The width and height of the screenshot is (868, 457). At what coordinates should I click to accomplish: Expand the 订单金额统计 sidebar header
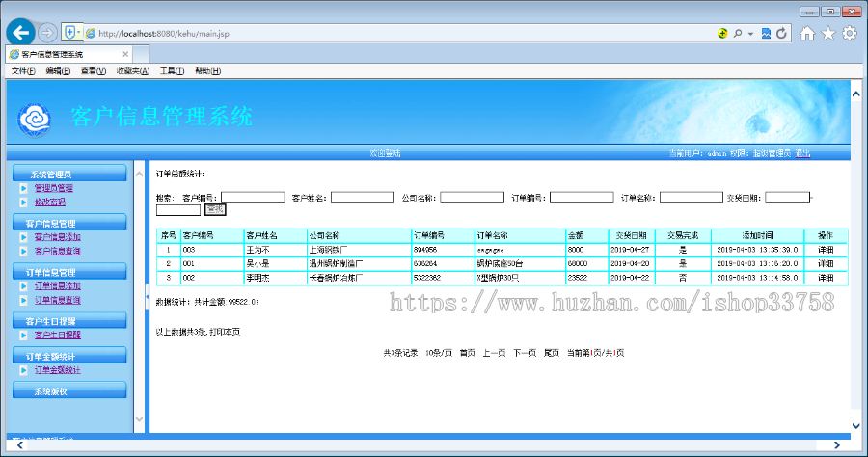69,356
